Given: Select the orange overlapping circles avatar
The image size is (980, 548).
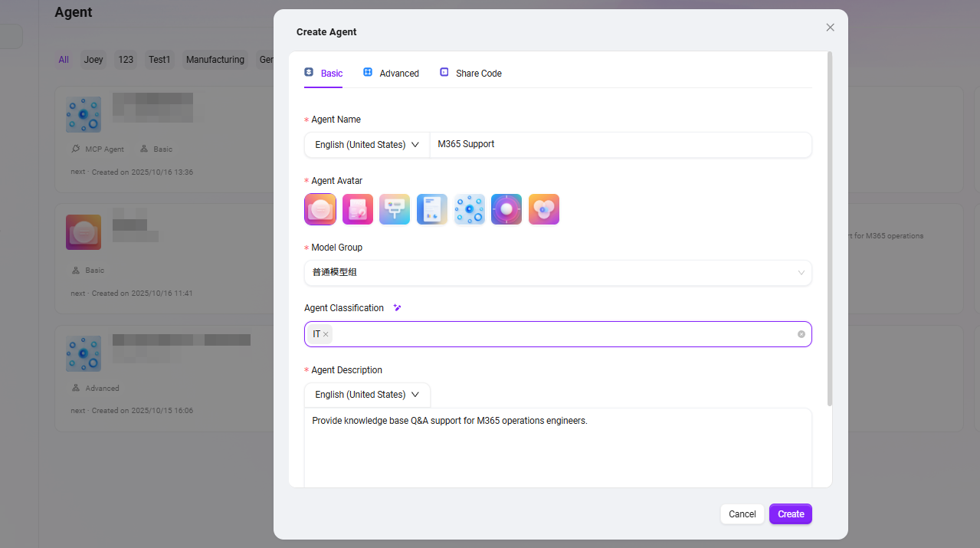Looking at the screenshot, I should click(x=544, y=209).
